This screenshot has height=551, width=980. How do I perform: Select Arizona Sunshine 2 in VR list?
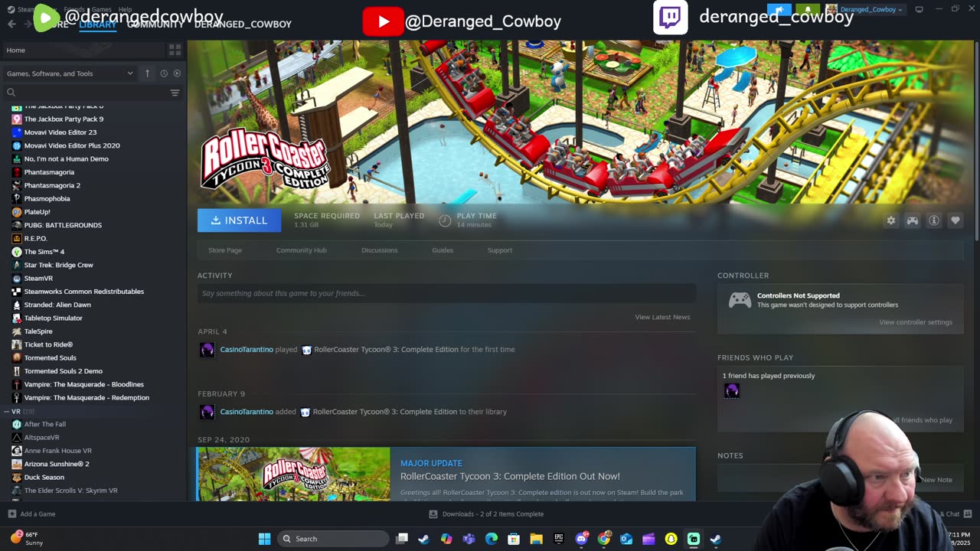pos(57,464)
